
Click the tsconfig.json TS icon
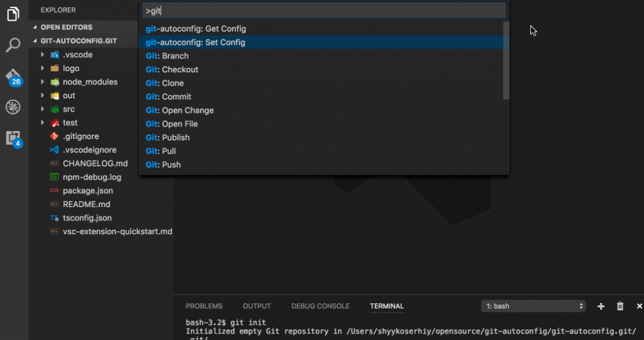[54, 218]
